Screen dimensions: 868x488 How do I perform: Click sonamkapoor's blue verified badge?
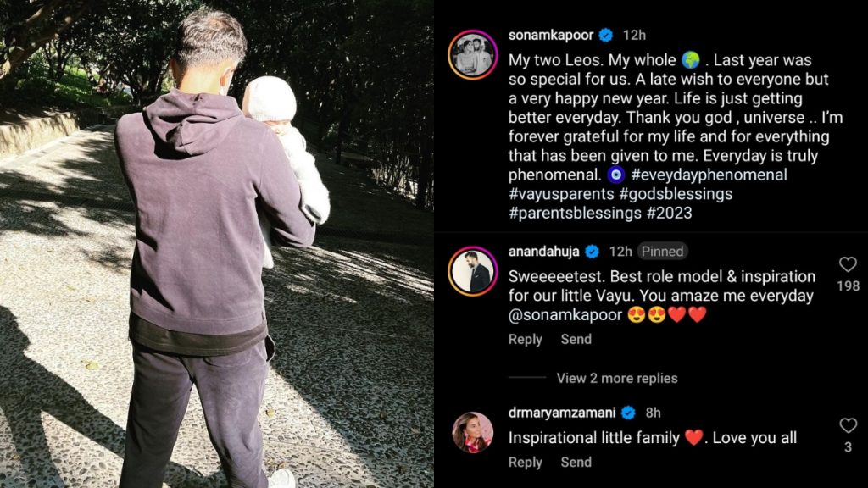pos(606,35)
